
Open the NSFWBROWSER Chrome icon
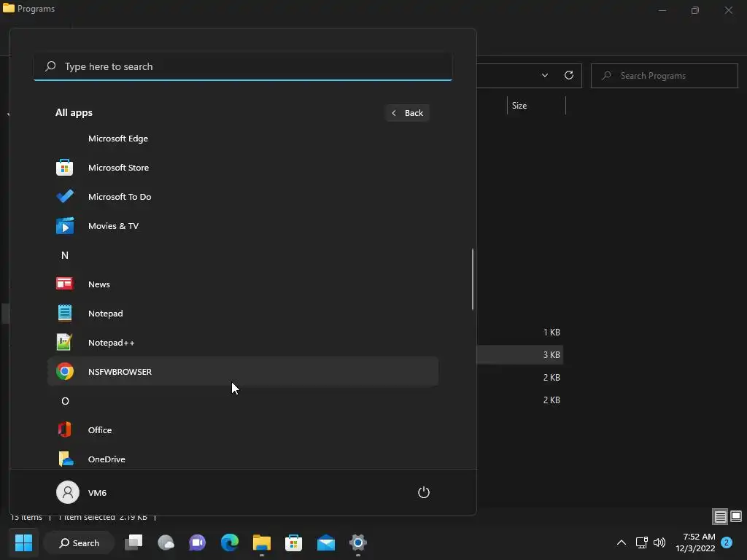point(64,371)
